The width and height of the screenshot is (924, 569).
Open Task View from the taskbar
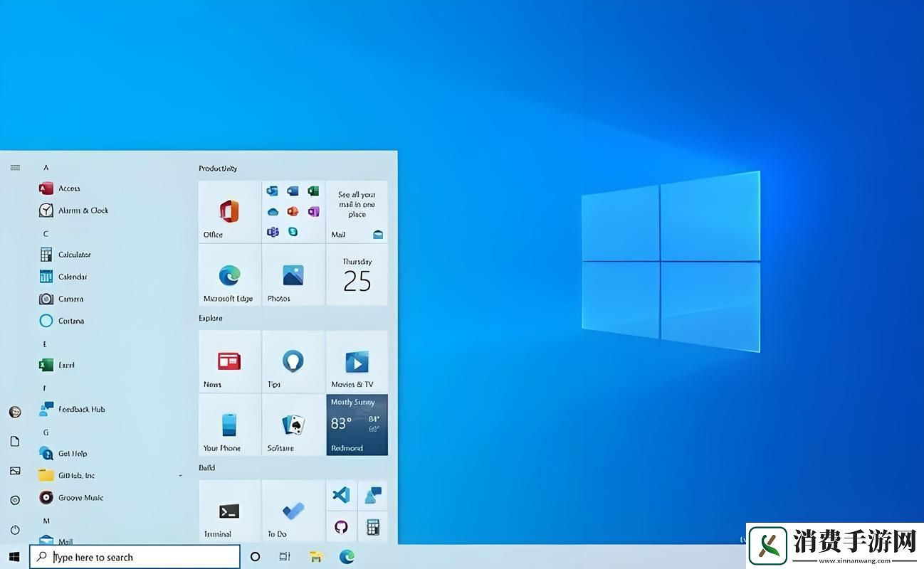284,557
